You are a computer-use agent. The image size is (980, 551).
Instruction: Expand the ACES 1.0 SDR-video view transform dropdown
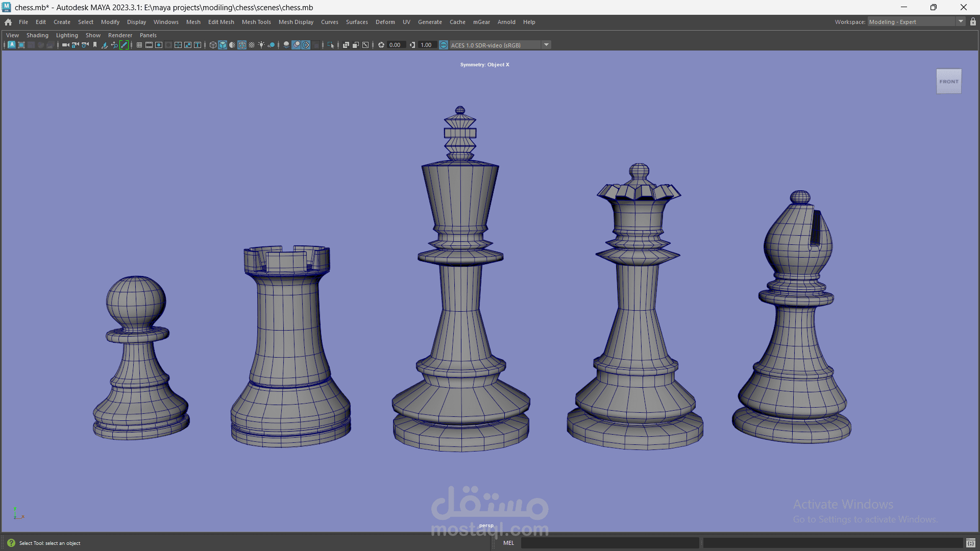click(546, 45)
